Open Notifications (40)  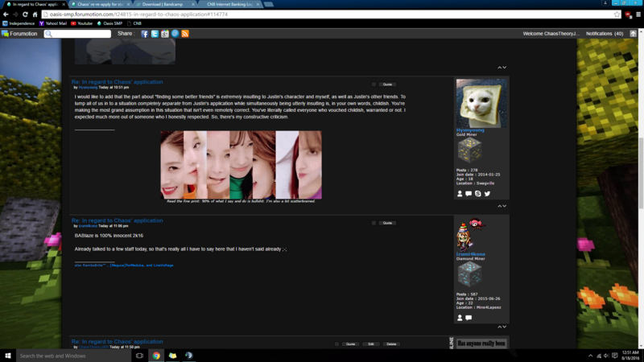click(605, 34)
